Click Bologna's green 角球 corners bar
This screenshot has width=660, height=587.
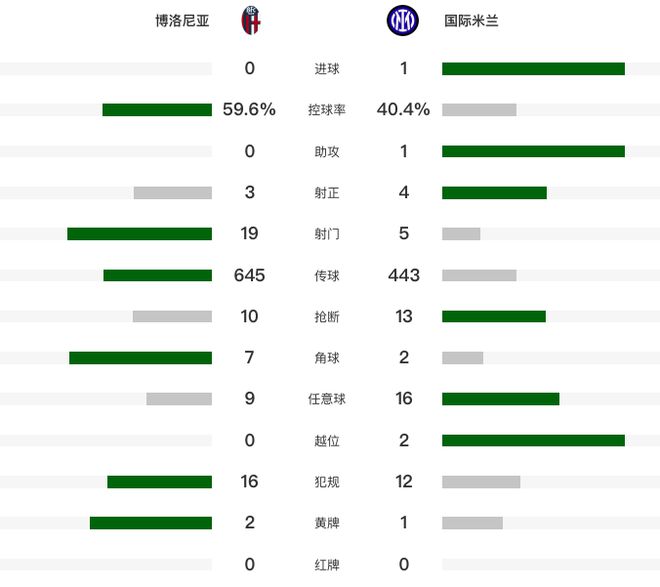[x=141, y=358]
